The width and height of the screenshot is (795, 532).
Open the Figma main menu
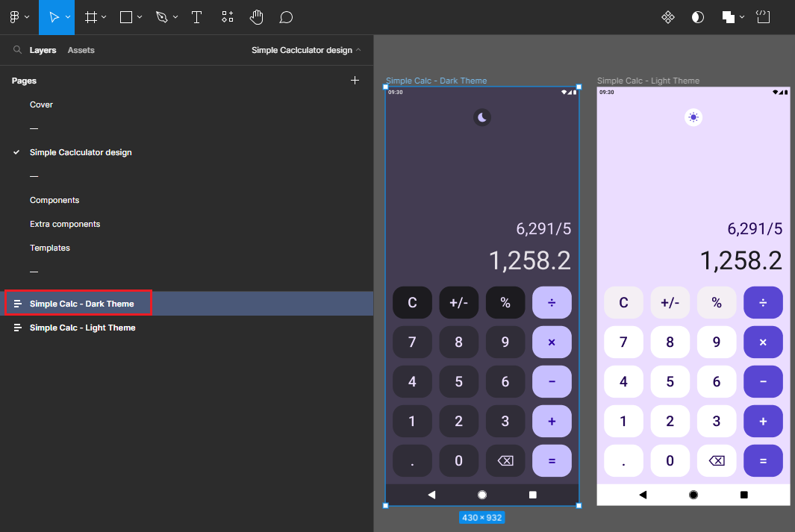coord(15,16)
